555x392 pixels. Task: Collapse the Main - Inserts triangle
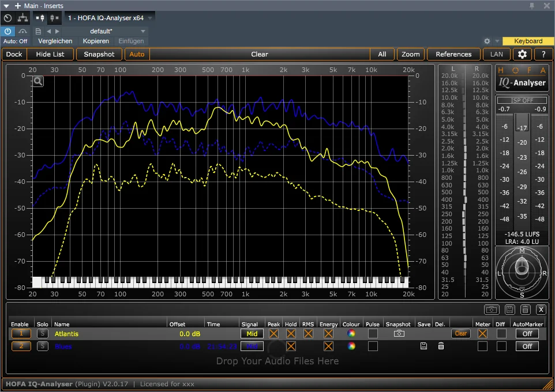tap(6, 6)
